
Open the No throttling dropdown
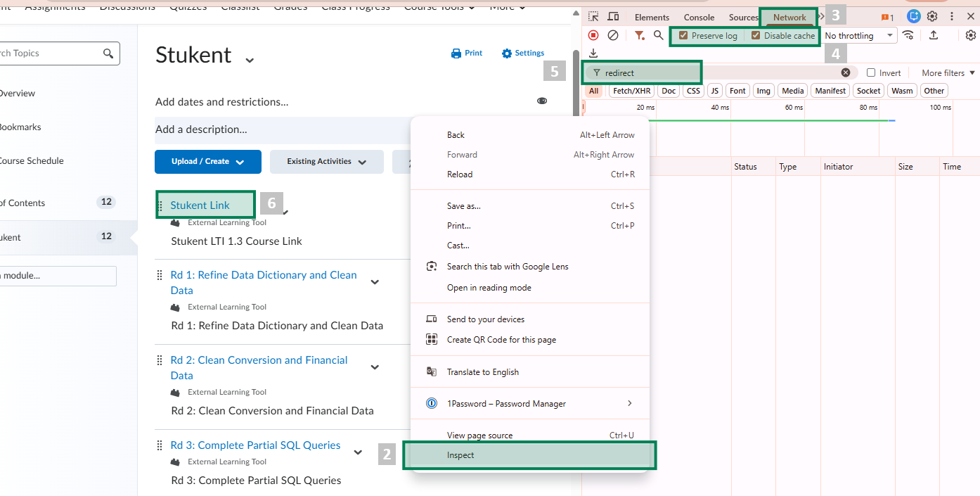tap(859, 36)
